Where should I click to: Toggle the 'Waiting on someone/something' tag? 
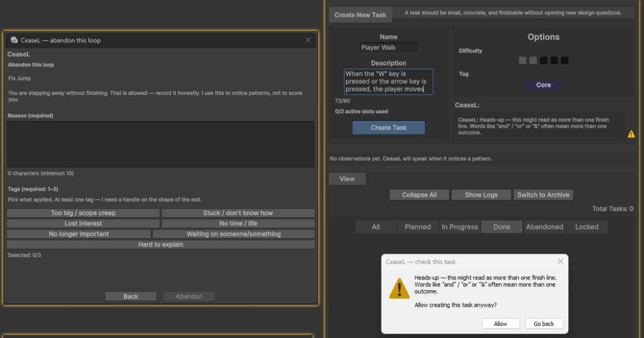pyautogui.click(x=233, y=234)
